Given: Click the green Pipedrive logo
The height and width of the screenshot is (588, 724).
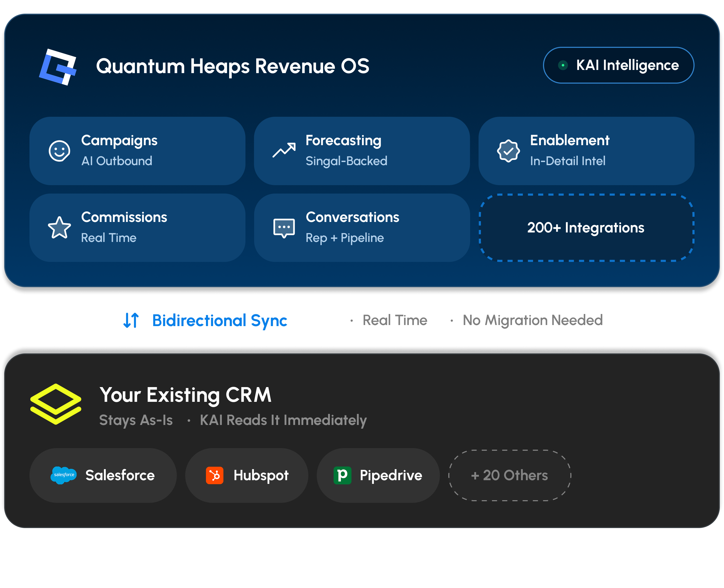Looking at the screenshot, I should point(342,475).
